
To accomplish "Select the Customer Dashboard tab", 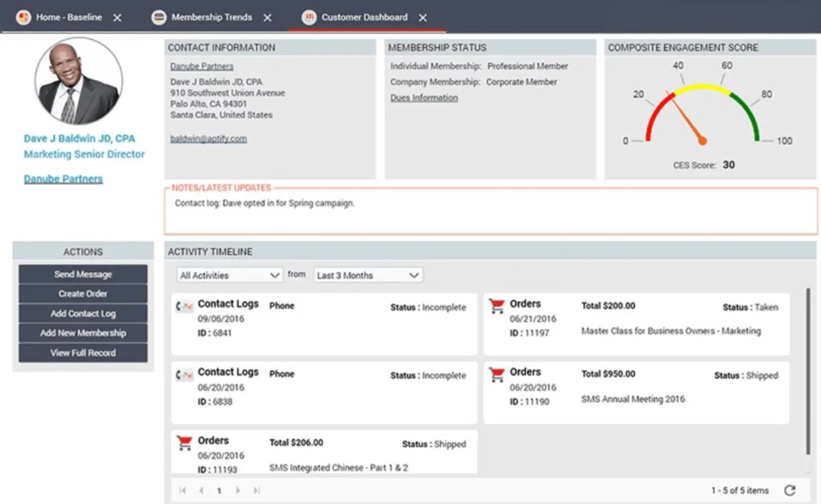I will (x=364, y=17).
